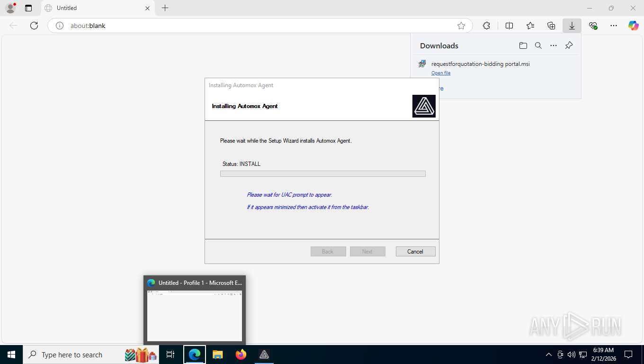Click the installation progress bar
The image size is (644, 364).
coord(323,174)
